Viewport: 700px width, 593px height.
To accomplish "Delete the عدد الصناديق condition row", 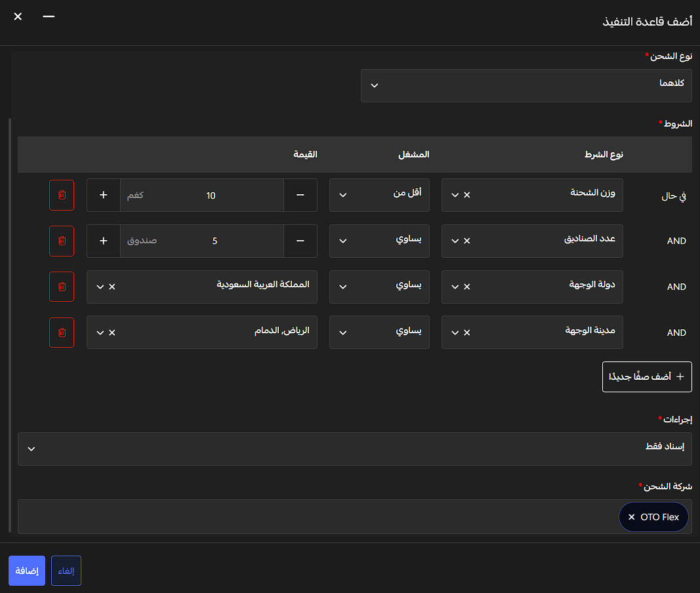I will pos(62,241).
